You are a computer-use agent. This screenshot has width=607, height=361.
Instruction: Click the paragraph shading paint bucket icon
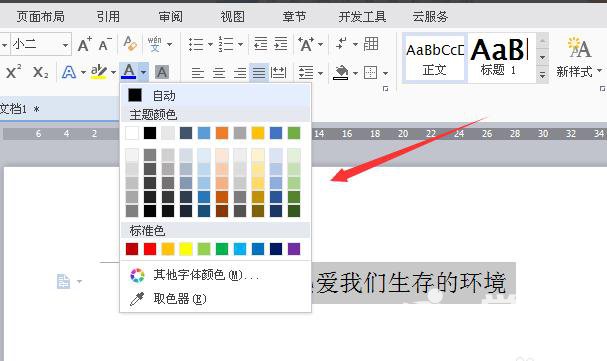click(341, 72)
